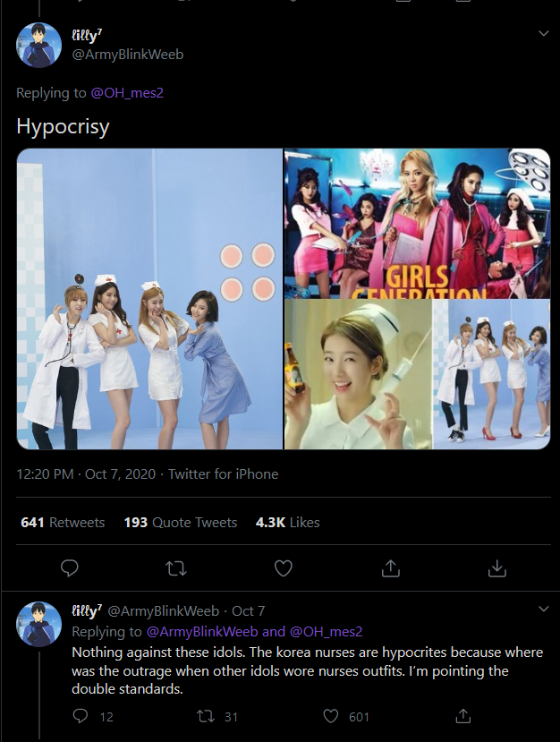Open the reply tweet's options chevron

click(x=544, y=609)
